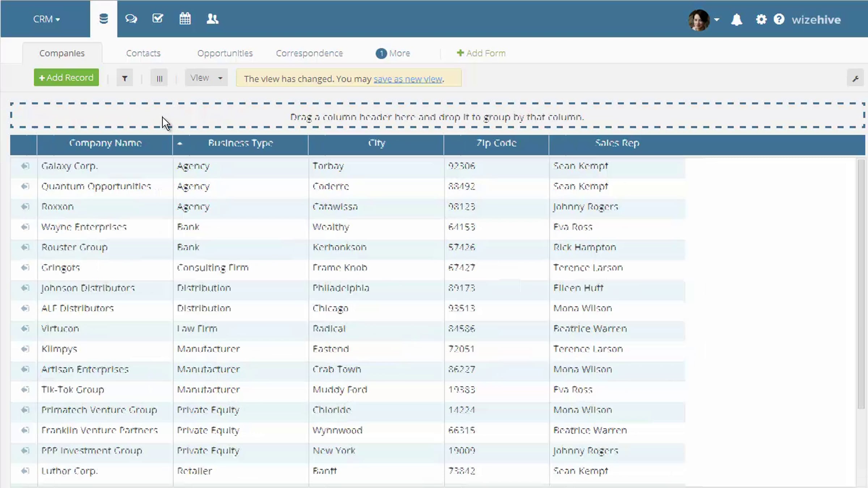Screen dimensions: 868x488
Task: Click the wrench tools icon at right
Action: [x=855, y=78]
